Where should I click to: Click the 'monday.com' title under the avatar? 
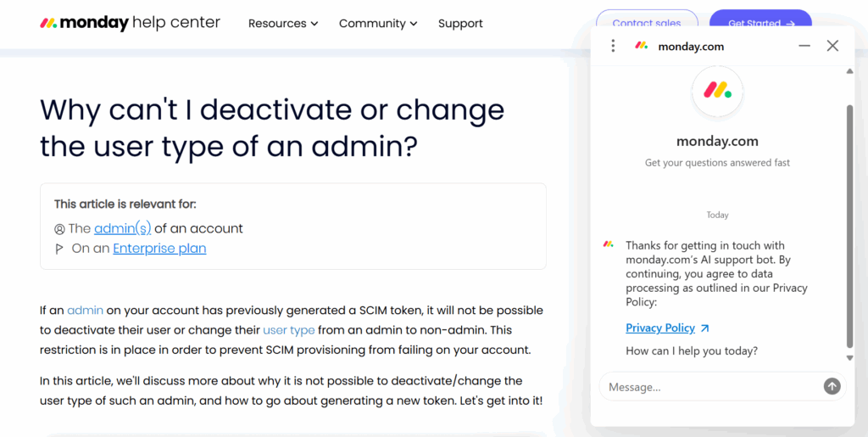[717, 141]
